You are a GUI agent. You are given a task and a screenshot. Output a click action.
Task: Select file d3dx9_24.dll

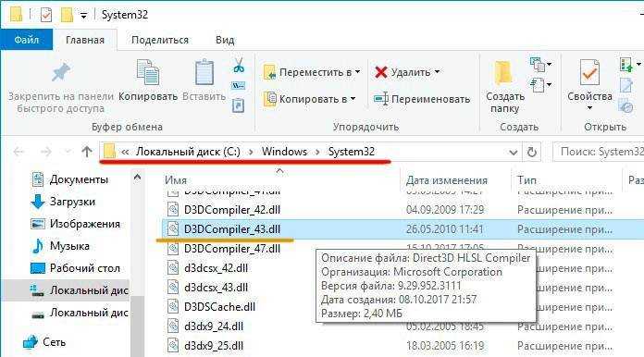point(214,326)
